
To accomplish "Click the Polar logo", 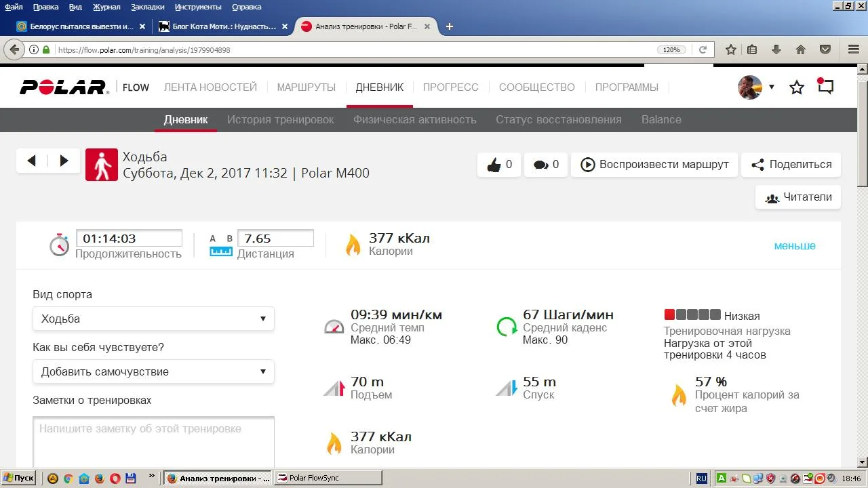I will [x=63, y=87].
